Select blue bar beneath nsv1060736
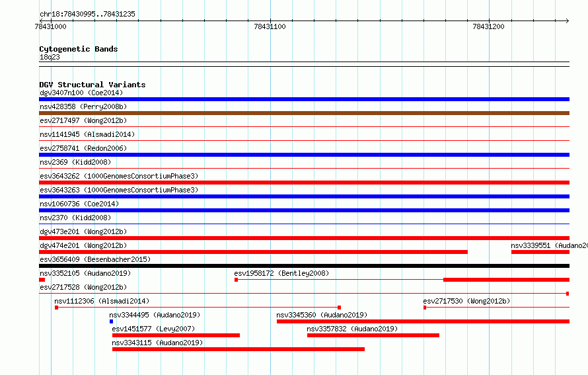 click(x=304, y=210)
